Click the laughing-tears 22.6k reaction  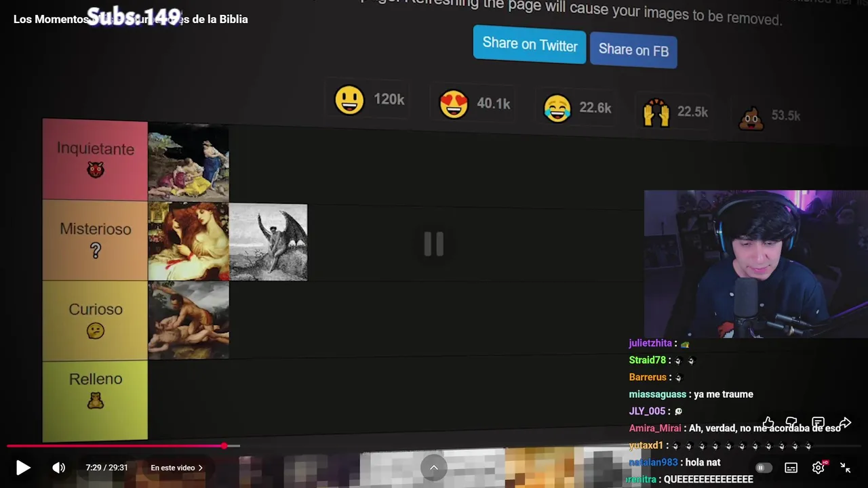tap(577, 108)
